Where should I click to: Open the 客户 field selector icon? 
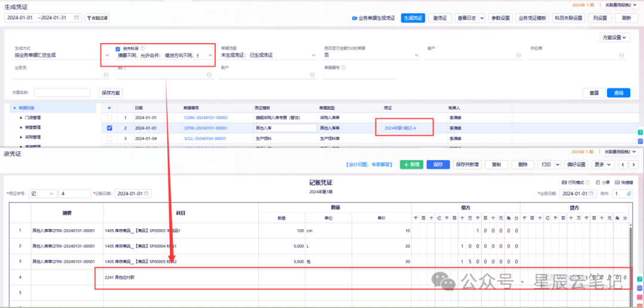click(x=518, y=55)
